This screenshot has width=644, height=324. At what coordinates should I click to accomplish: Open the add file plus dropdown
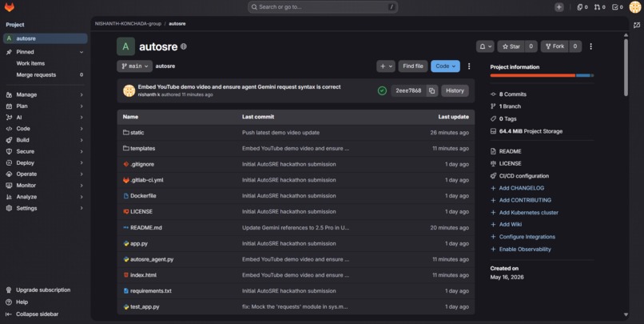tap(386, 66)
